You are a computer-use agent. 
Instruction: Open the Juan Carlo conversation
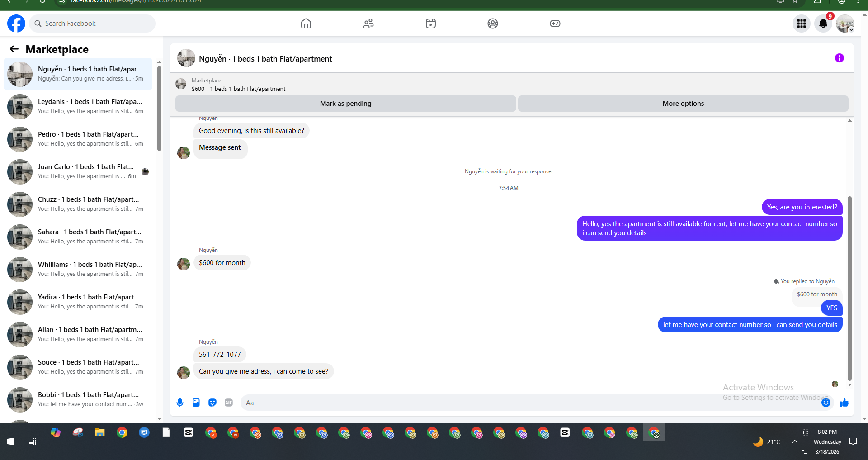[x=78, y=172]
